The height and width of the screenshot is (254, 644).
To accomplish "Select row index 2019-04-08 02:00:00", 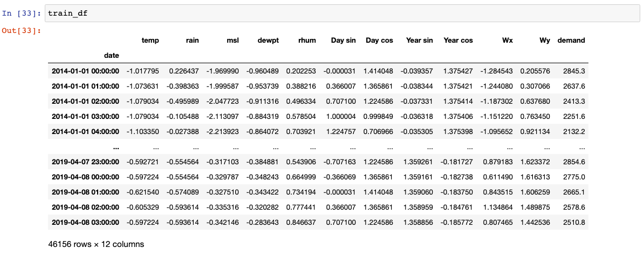I will tap(85, 207).
